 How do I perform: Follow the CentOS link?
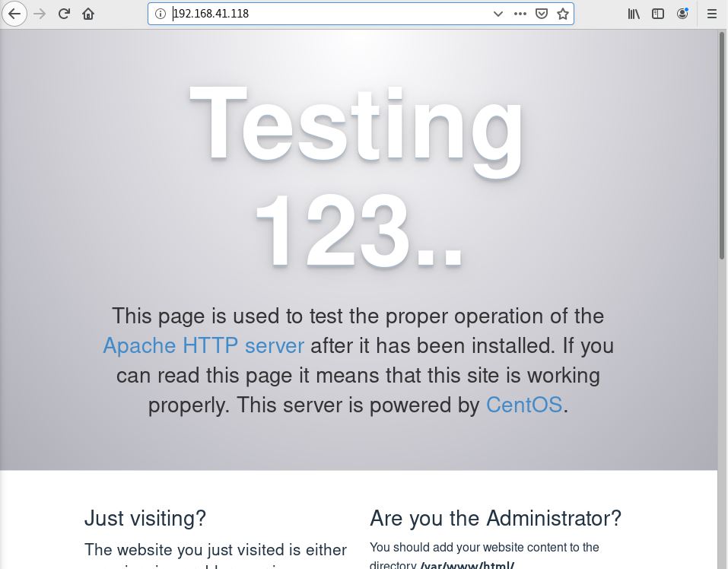point(524,405)
